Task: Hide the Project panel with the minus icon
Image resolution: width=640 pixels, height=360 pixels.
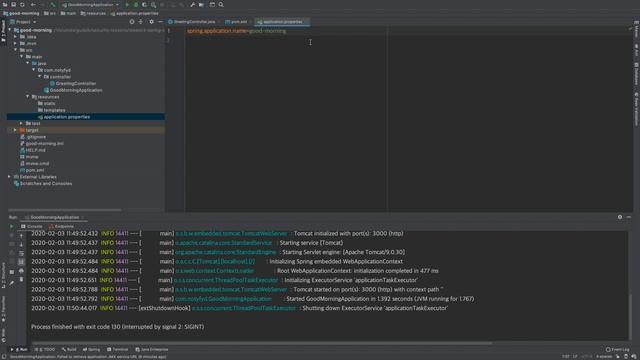Action: coord(160,22)
